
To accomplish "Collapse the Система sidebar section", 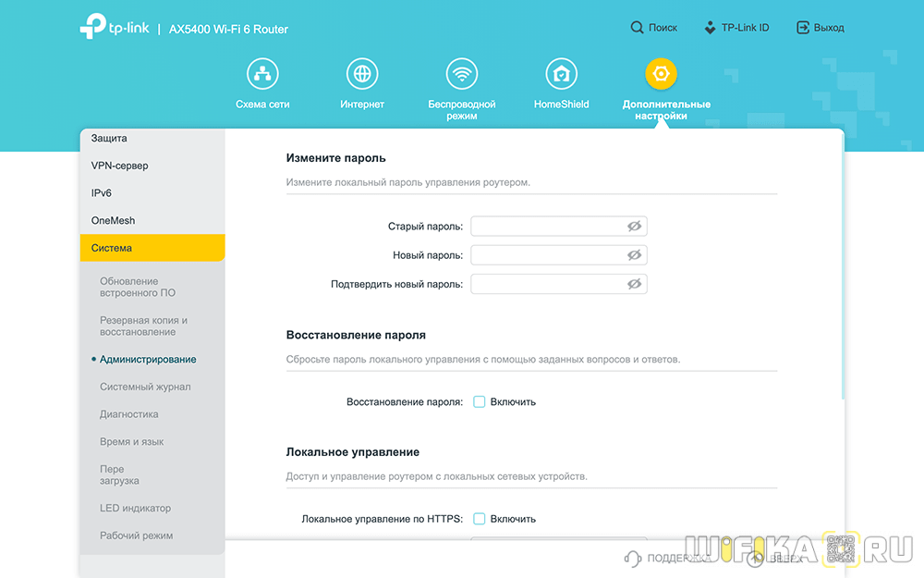I will (x=152, y=248).
